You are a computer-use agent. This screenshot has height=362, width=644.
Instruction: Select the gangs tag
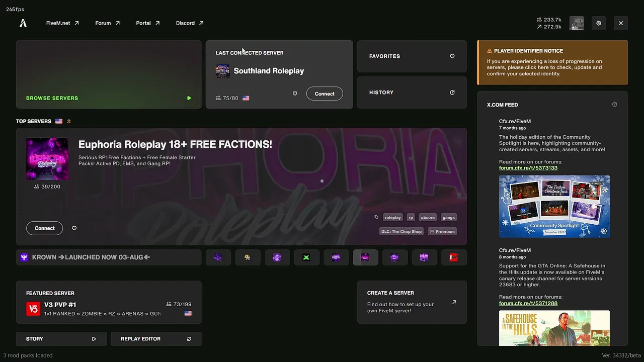point(448,217)
